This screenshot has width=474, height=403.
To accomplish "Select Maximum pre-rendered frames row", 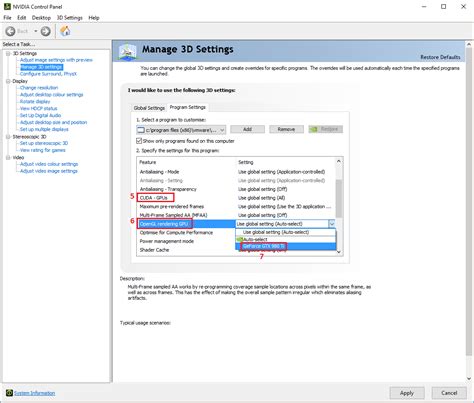I will tap(236, 207).
